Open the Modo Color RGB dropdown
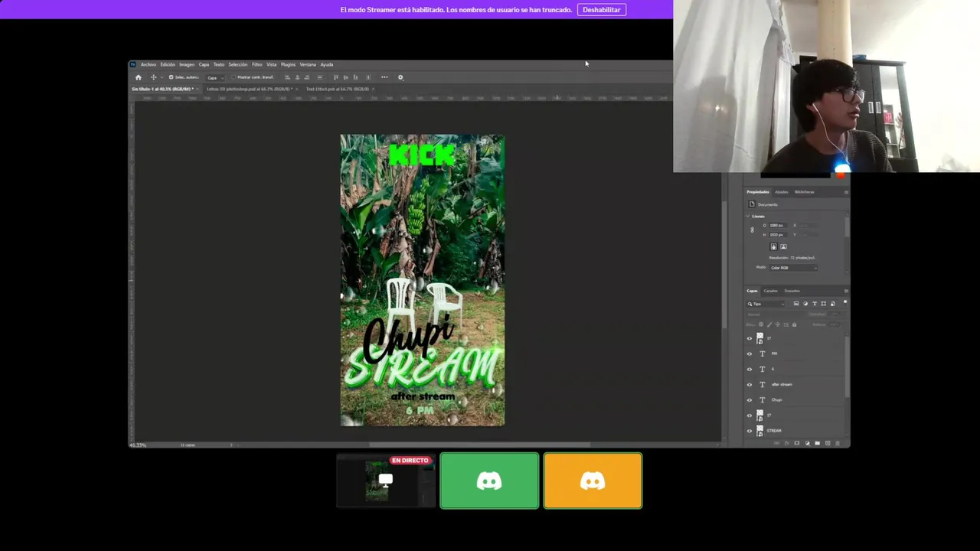 point(793,268)
